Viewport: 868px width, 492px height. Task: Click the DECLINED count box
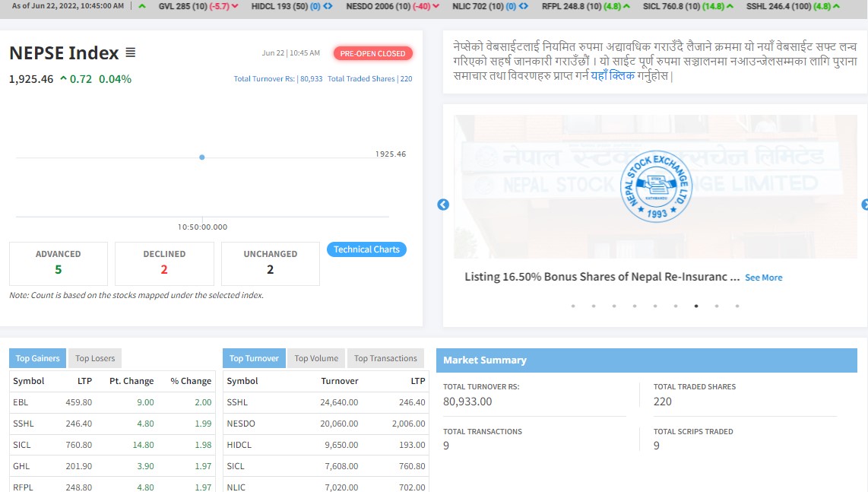pyautogui.click(x=164, y=264)
